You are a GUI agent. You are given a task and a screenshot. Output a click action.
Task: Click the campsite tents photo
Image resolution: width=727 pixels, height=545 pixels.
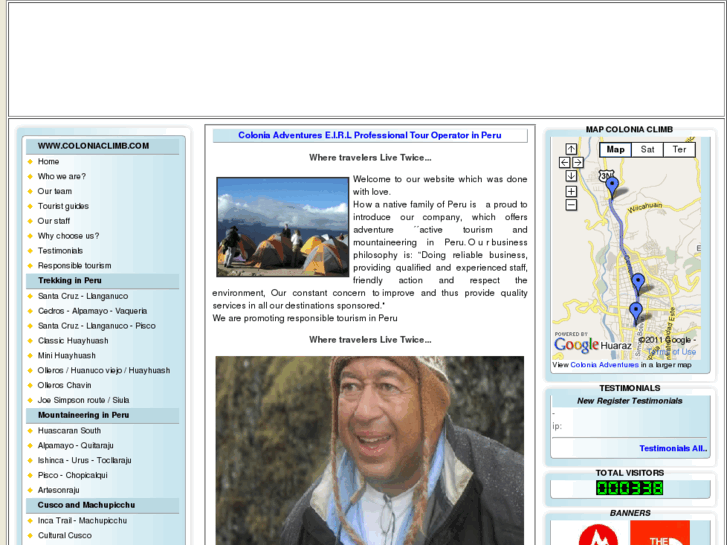(x=282, y=227)
